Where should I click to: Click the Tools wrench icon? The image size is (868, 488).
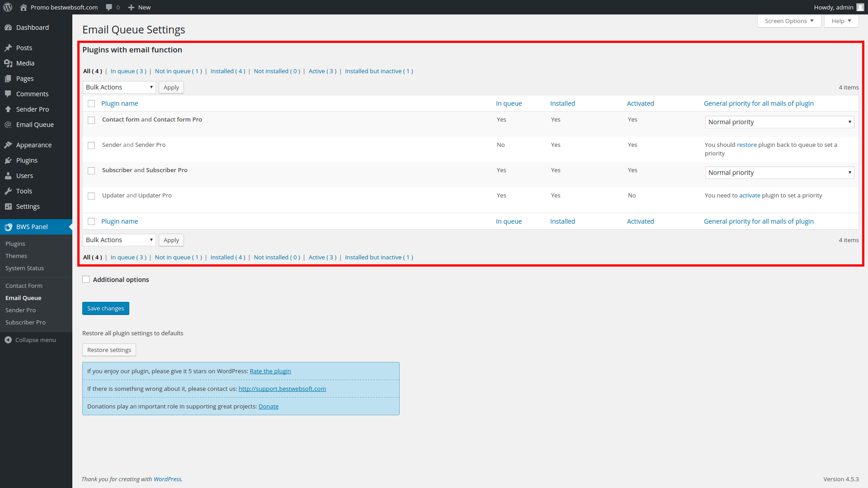[8, 191]
